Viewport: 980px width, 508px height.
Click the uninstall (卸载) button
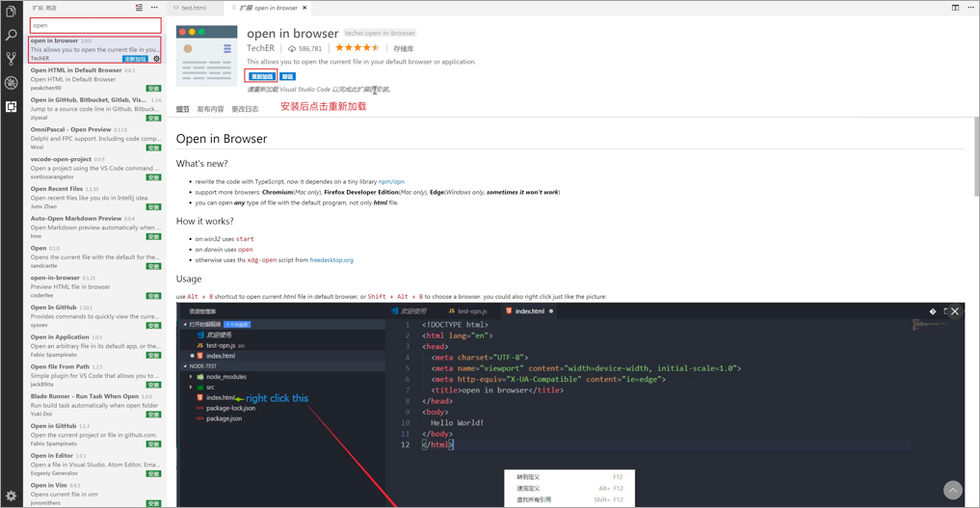click(x=287, y=76)
